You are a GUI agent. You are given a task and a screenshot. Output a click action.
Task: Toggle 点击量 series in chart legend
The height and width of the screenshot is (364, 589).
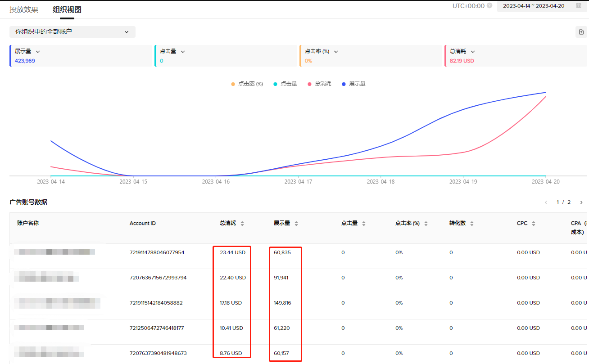(285, 84)
